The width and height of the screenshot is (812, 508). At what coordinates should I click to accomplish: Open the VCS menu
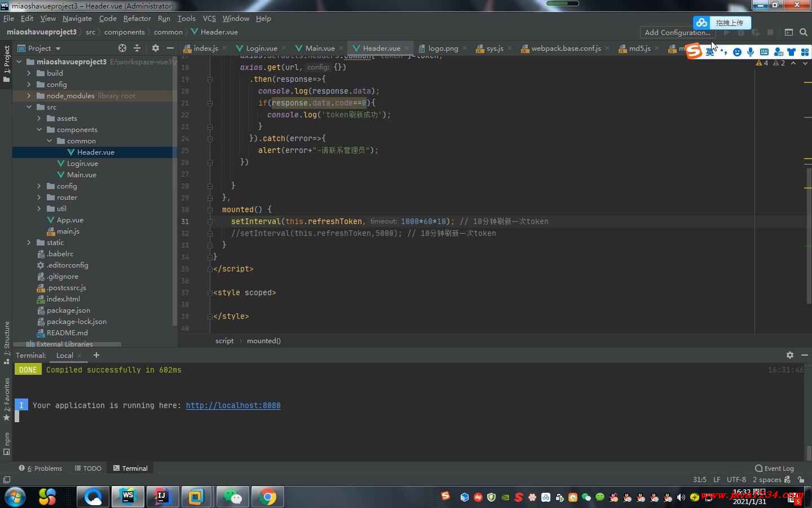209,18
